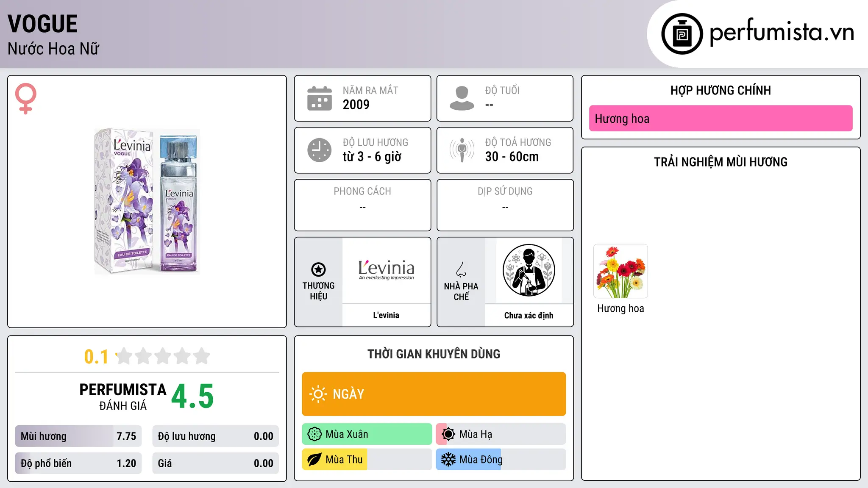Click the yellow Mùa Thu season bar

tap(367, 460)
